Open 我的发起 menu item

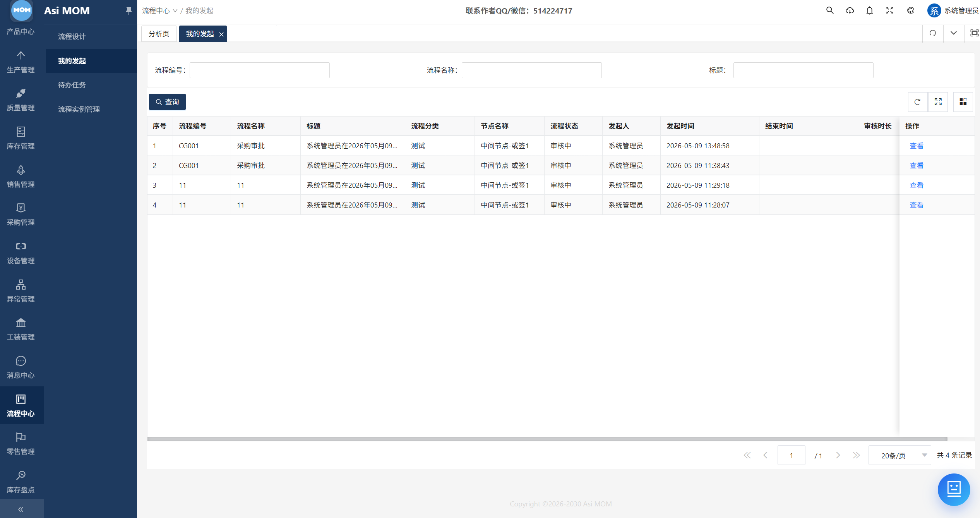92,61
